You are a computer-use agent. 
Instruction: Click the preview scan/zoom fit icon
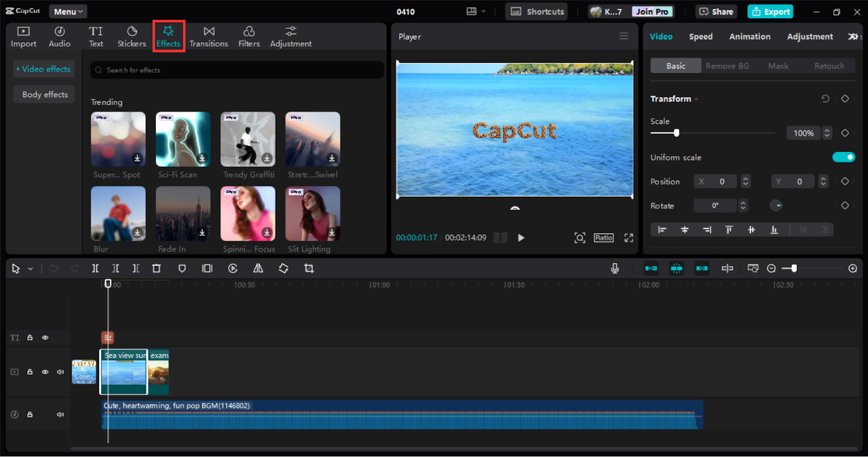tap(580, 237)
